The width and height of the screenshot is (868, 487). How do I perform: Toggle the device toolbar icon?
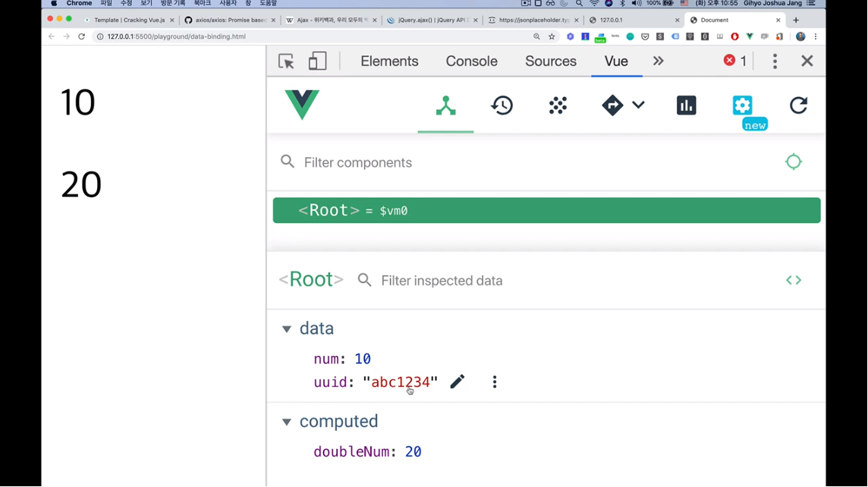pos(317,61)
